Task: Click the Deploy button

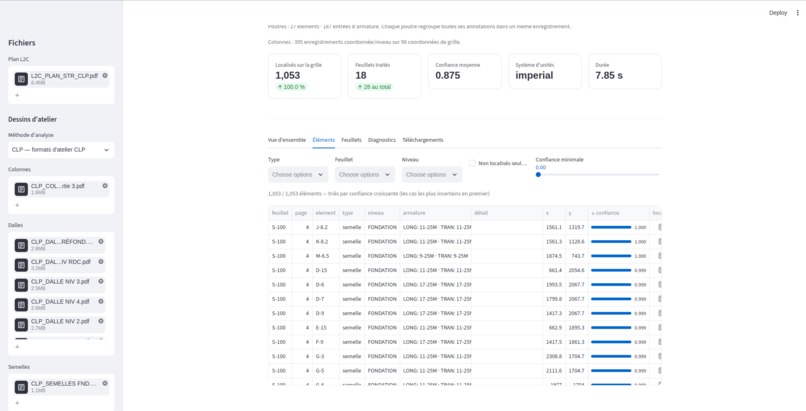Action: pyautogui.click(x=778, y=13)
